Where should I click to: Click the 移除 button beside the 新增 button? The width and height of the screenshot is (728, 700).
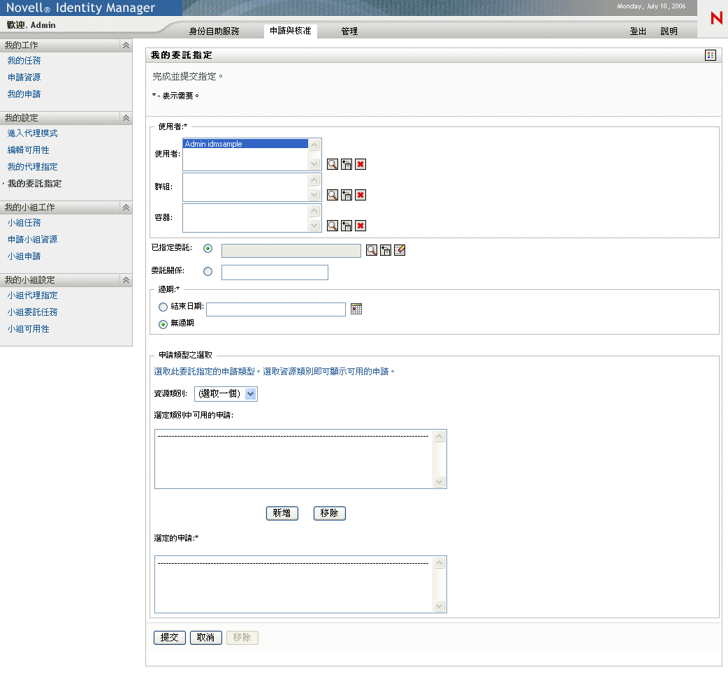(x=329, y=513)
